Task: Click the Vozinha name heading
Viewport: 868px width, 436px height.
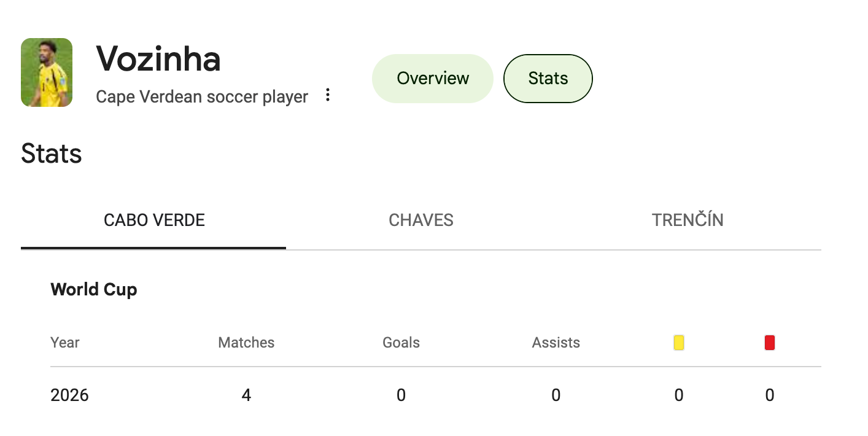Action: pyautogui.click(x=158, y=59)
